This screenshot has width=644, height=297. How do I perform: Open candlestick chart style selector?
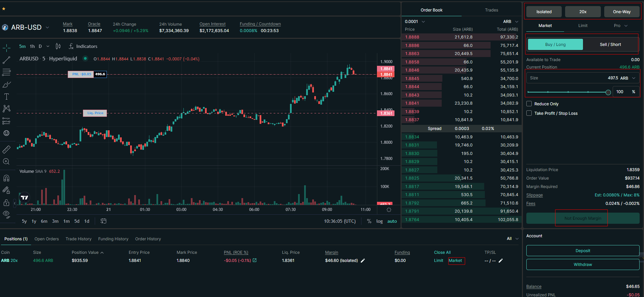(x=58, y=46)
